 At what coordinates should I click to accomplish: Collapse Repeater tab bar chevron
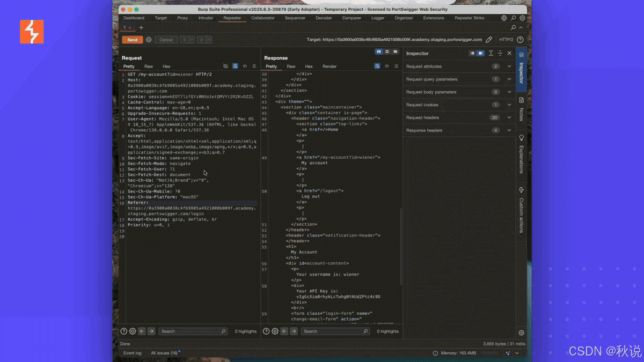521,27
